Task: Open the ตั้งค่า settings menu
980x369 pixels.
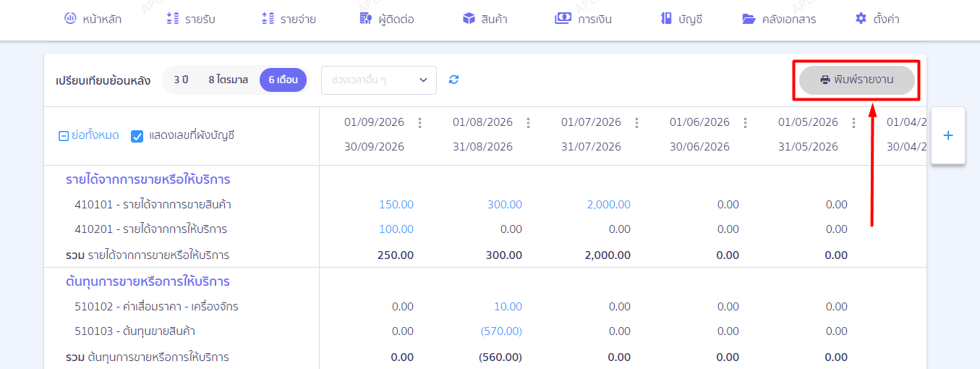Action: click(x=877, y=19)
